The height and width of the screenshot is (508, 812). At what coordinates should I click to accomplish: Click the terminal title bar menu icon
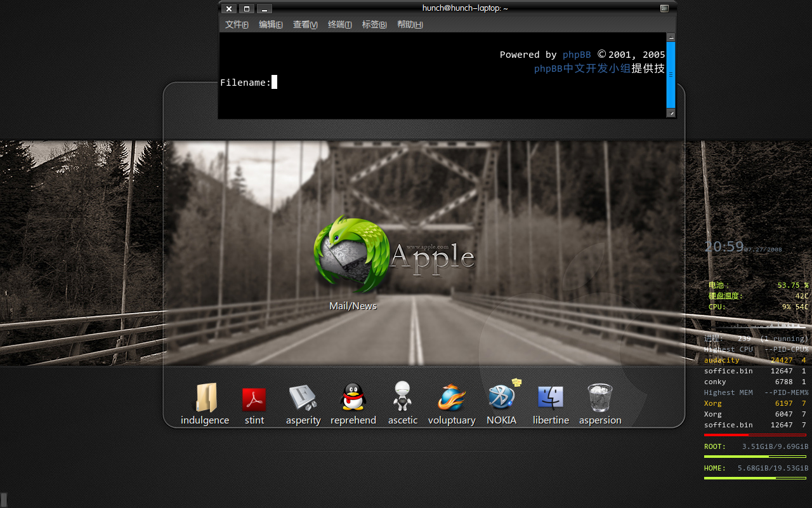(x=664, y=8)
